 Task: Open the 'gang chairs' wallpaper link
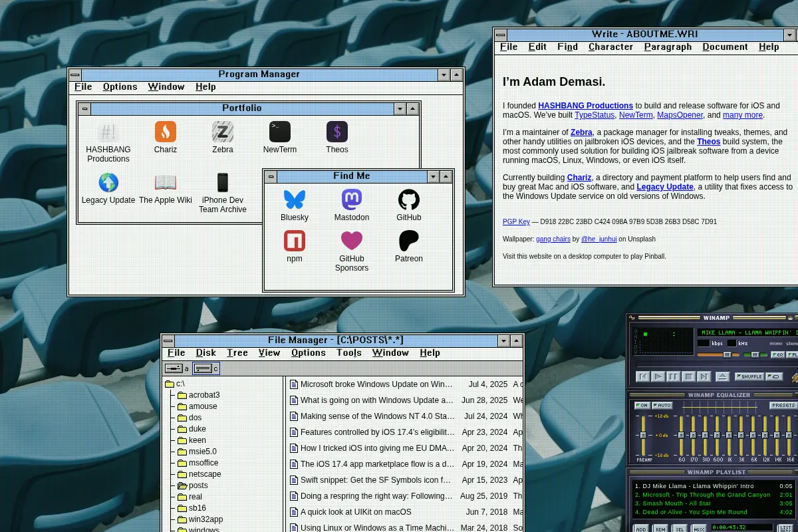coord(553,239)
